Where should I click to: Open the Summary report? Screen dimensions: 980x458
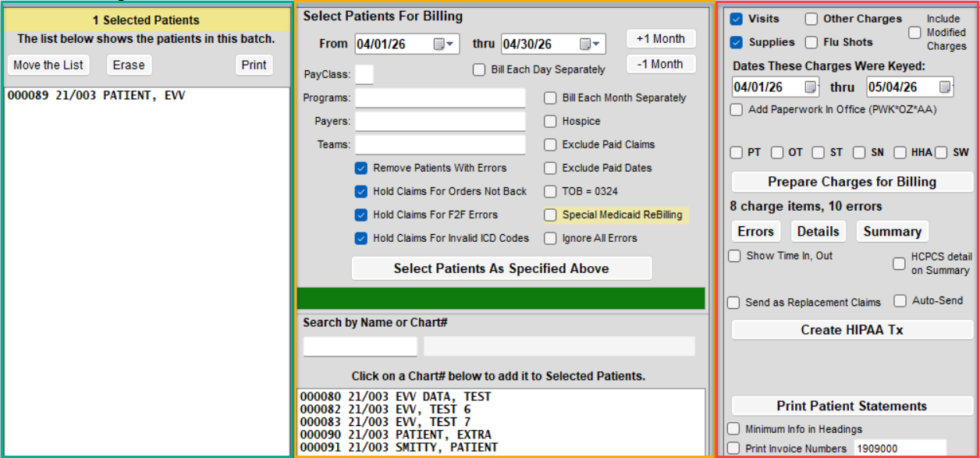click(x=893, y=231)
